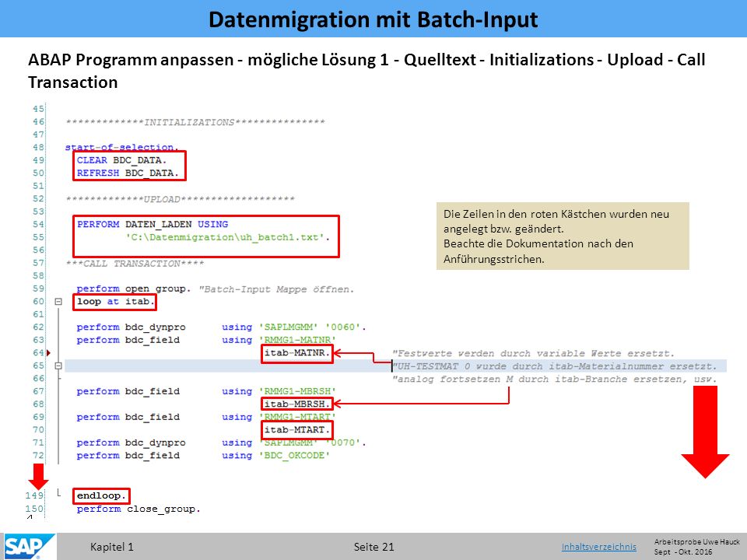Viewport: 747px width, 560px height.
Task: Click the CALL TRANSACTION comment line
Action: coord(135,264)
